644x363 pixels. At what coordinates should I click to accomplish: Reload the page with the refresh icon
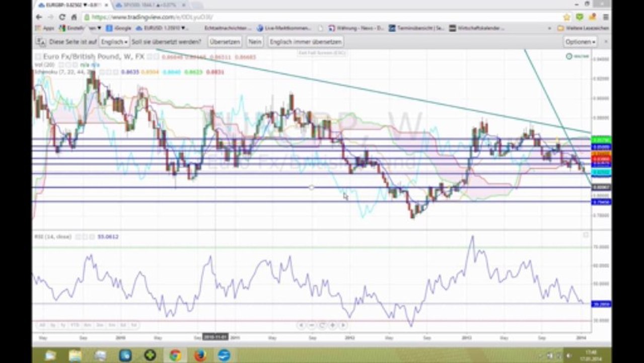coord(62,17)
